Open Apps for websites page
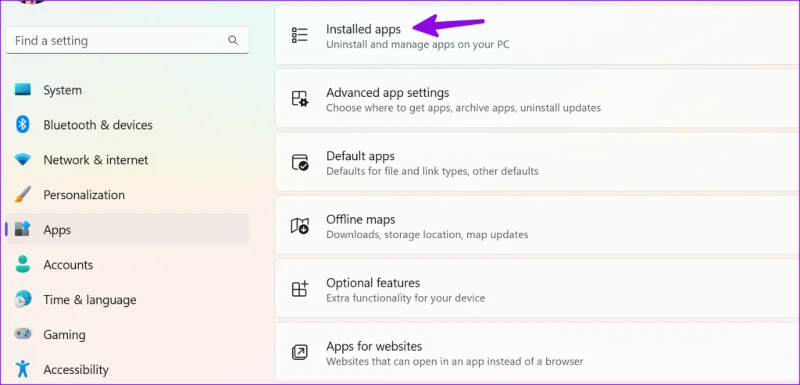800x385 pixels. pyautogui.click(x=537, y=352)
